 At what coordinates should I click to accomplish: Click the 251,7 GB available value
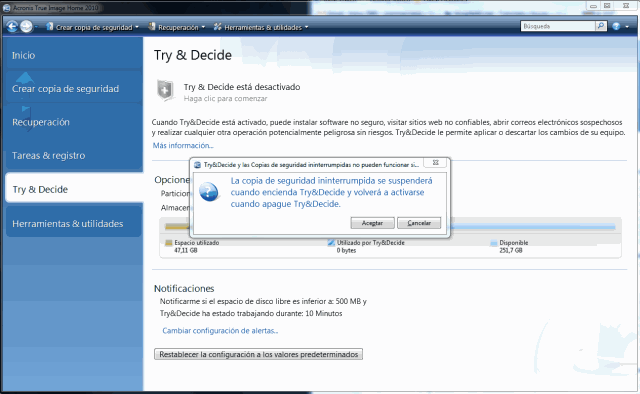(x=511, y=250)
